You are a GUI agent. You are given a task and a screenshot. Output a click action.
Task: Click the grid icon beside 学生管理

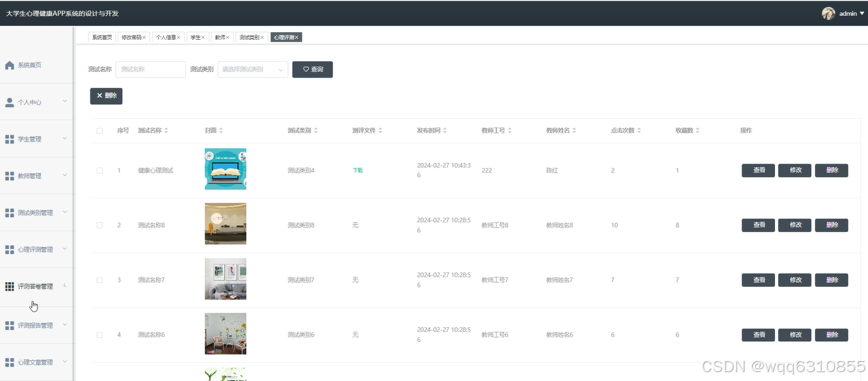pyautogui.click(x=9, y=139)
